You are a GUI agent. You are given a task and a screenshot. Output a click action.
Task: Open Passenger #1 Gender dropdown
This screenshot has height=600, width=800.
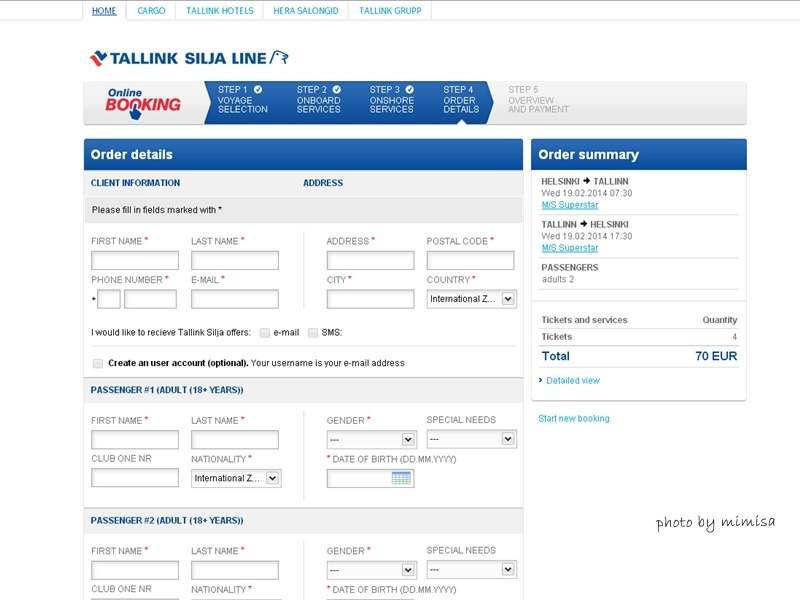(x=371, y=439)
